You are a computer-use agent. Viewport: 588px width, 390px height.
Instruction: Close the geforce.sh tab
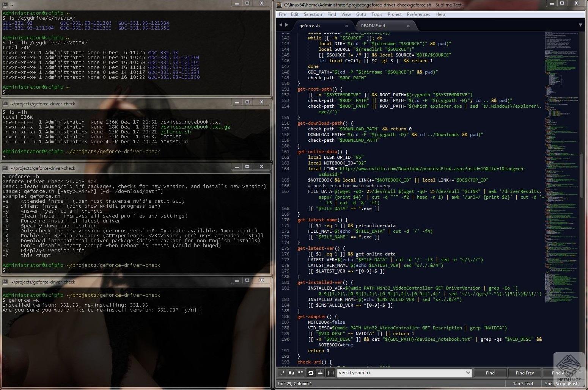click(346, 26)
